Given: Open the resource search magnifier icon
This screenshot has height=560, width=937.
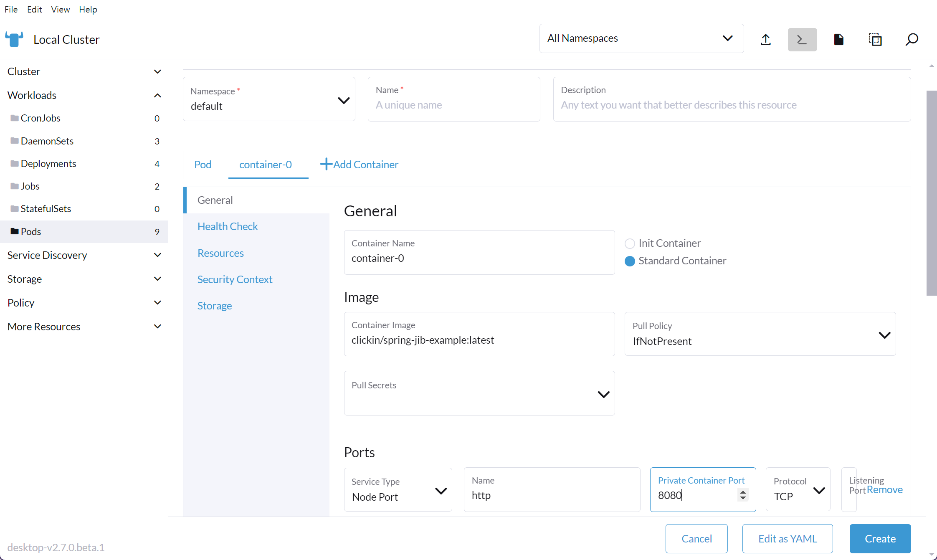Looking at the screenshot, I should [x=912, y=40].
